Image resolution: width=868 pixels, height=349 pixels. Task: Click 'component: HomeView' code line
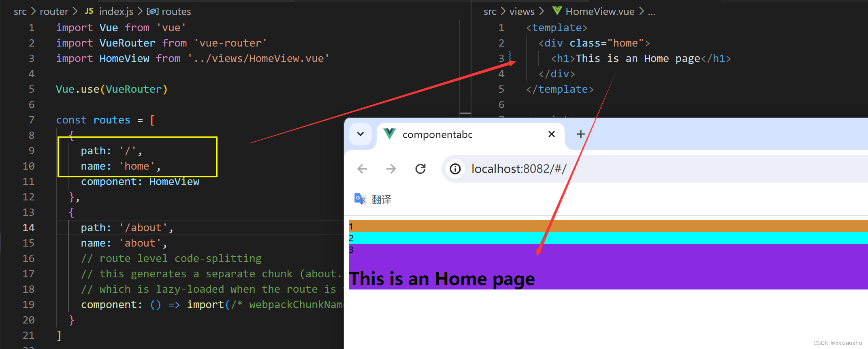[140, 181]
